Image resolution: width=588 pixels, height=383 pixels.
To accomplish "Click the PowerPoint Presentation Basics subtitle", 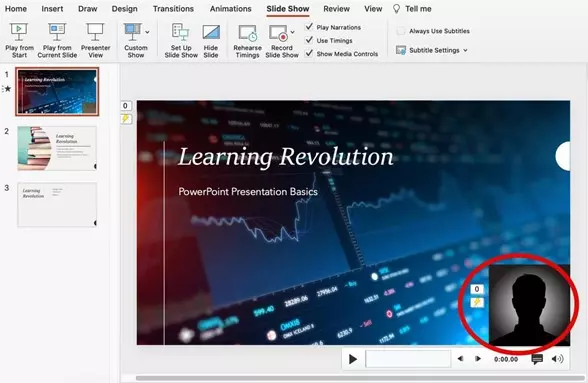I will 248,191.
